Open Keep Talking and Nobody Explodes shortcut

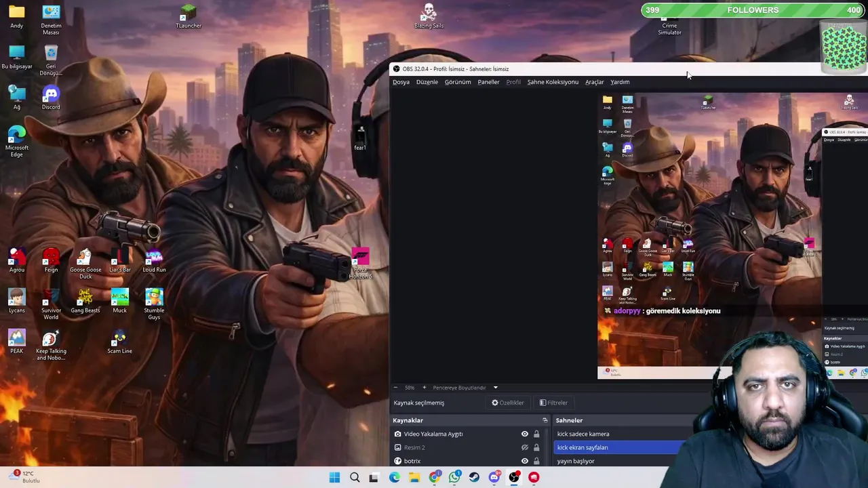[x=51, y=345]
